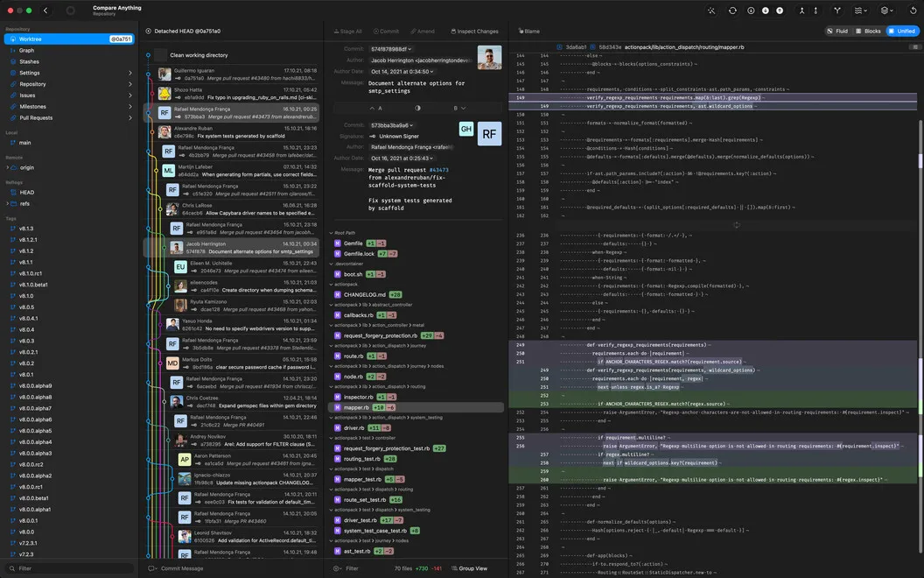Open pull request #43473 link in message
The height and width of the screenshot is (578, 924).
438,170
